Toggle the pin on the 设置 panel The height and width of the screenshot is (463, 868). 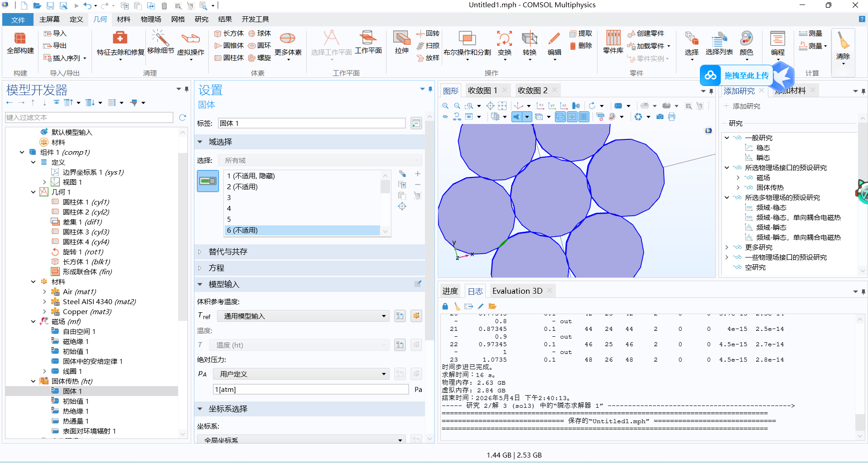point(430,89)
